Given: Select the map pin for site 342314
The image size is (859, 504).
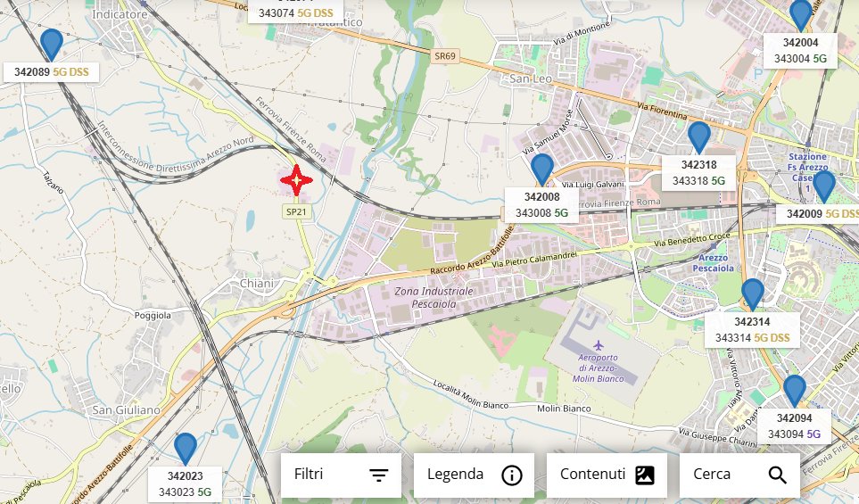Looking at the screenshot, I should (753, 294).
